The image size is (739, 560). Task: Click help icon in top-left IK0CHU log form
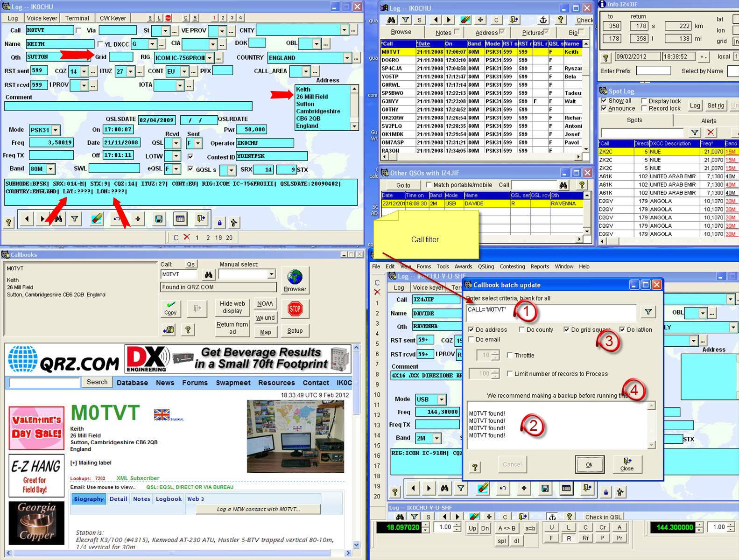tap(9, 223)
